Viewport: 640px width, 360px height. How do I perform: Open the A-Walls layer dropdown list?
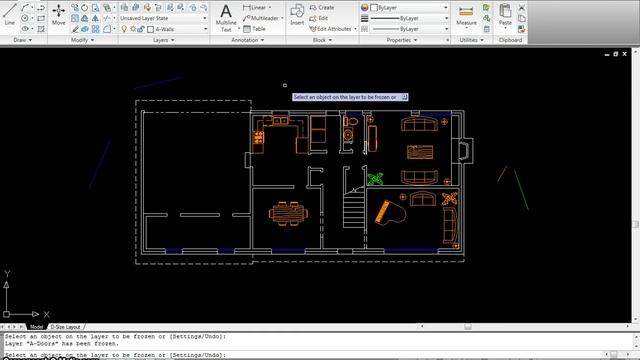205,29
